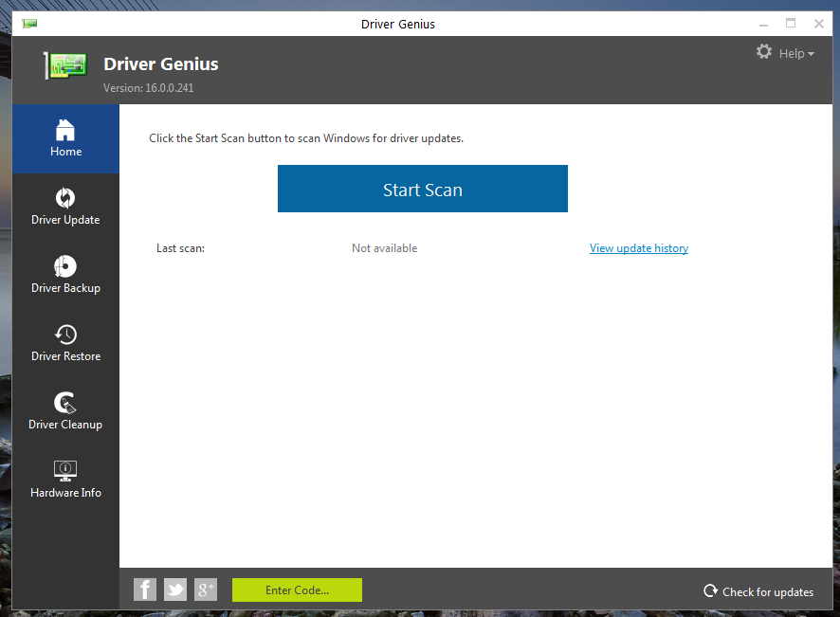840x617 pixels.
Task: Open Driver Restore section
Action: coord(65,343)
